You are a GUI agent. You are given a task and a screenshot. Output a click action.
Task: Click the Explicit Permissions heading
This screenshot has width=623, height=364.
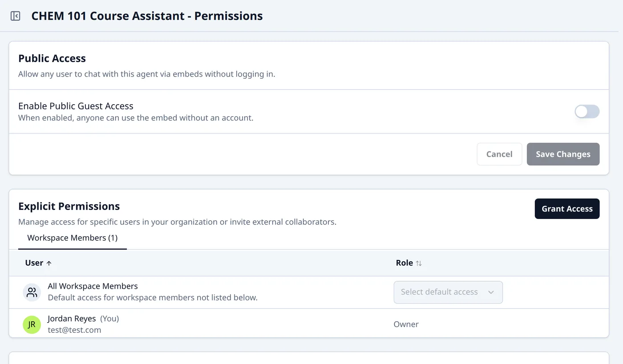coord(69,206)
